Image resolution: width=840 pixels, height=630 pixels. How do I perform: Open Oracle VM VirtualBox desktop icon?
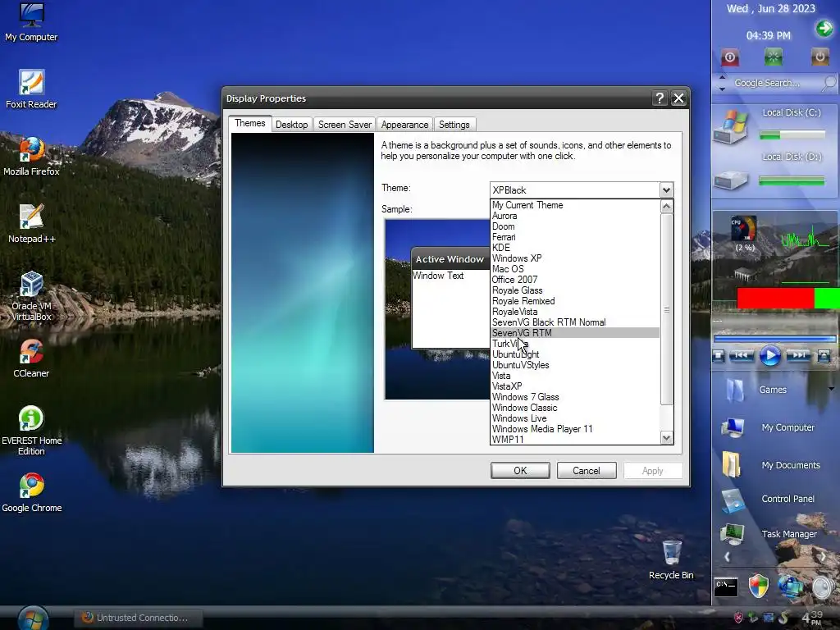coord(31,295)
